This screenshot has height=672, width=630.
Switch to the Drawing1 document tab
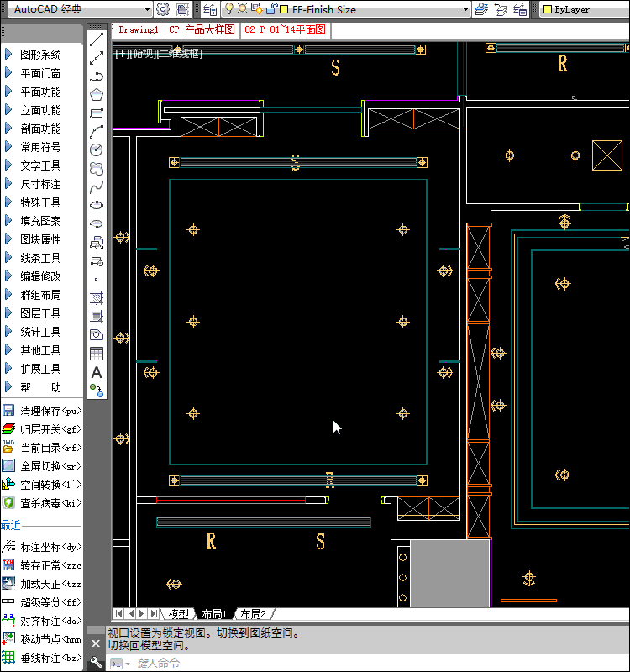tap(138, 29)
